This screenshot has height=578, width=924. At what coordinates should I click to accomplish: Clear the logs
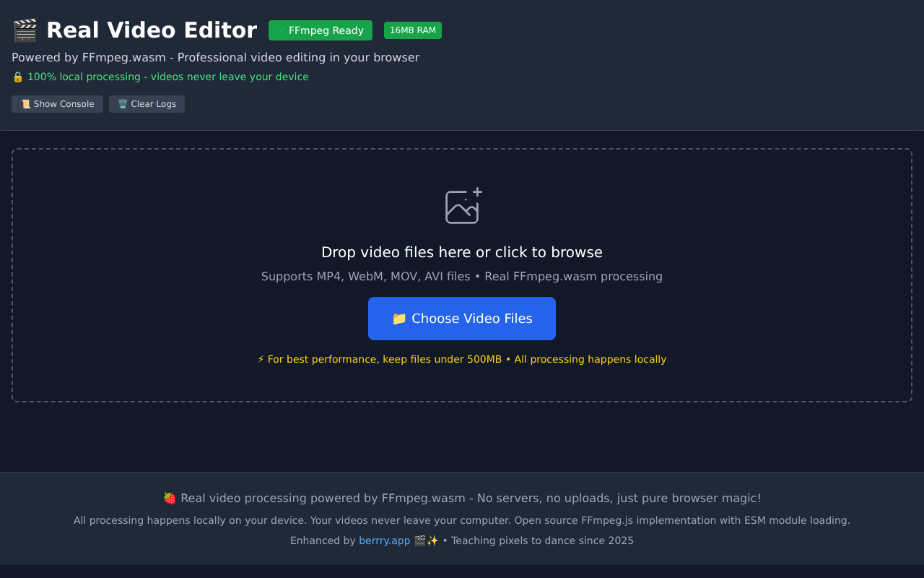(147, 104)
